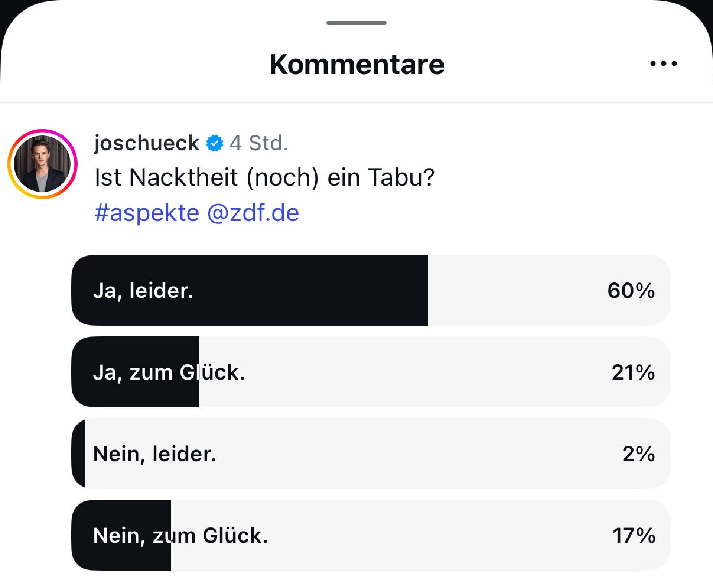713x588 pixels.
Task: Tap the question "Ist Nacktheit (noch) ein Tabu?"
Action: pyautogui.click(x=264, y=177)
